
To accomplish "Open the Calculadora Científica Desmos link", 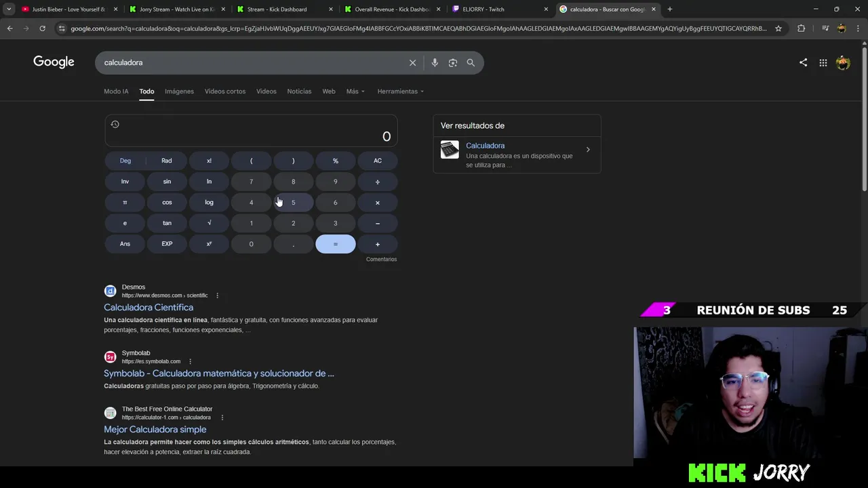I will 149,308.
